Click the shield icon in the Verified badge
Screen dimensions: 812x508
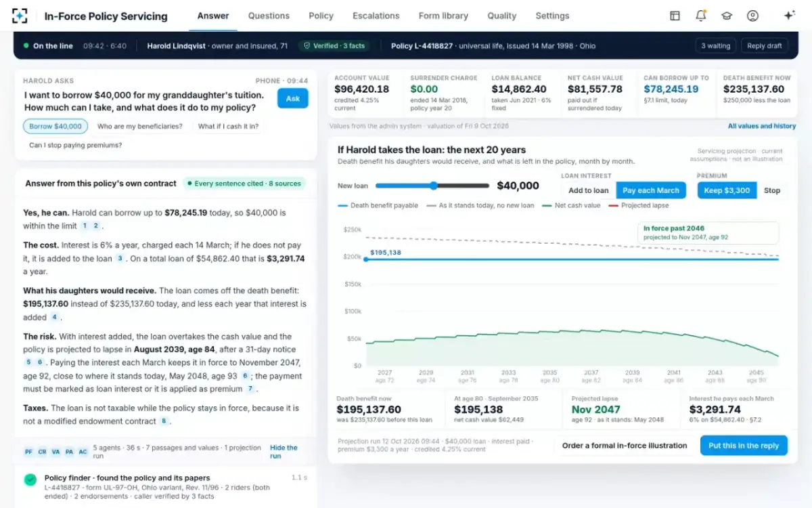[307, 46]
